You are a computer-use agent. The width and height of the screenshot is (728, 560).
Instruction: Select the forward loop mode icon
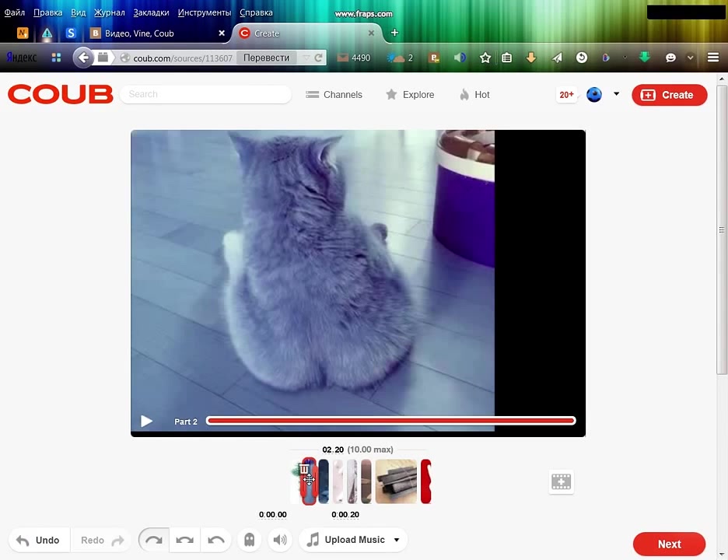click(154, 540)
